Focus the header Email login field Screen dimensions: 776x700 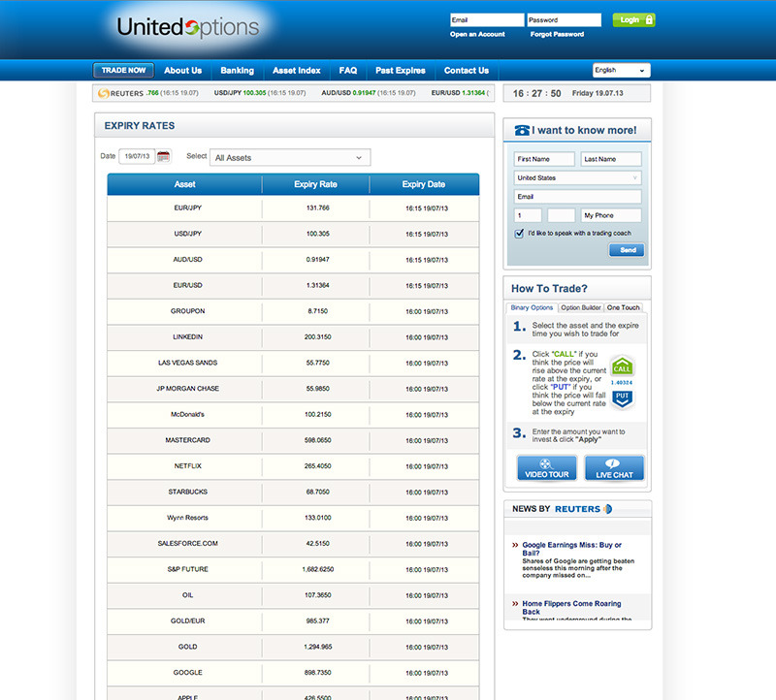487,19
